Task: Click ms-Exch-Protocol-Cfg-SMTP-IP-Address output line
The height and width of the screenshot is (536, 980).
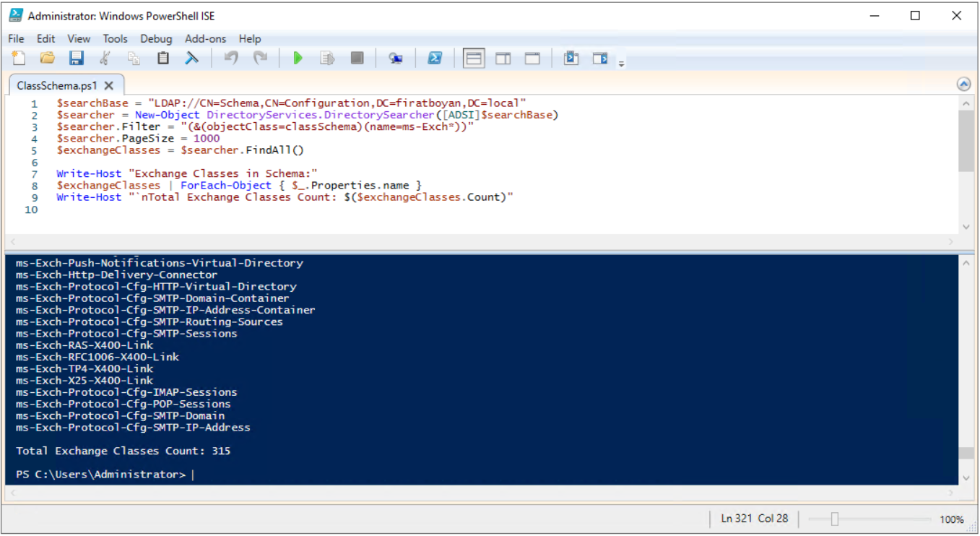Action: click(133, 428)
